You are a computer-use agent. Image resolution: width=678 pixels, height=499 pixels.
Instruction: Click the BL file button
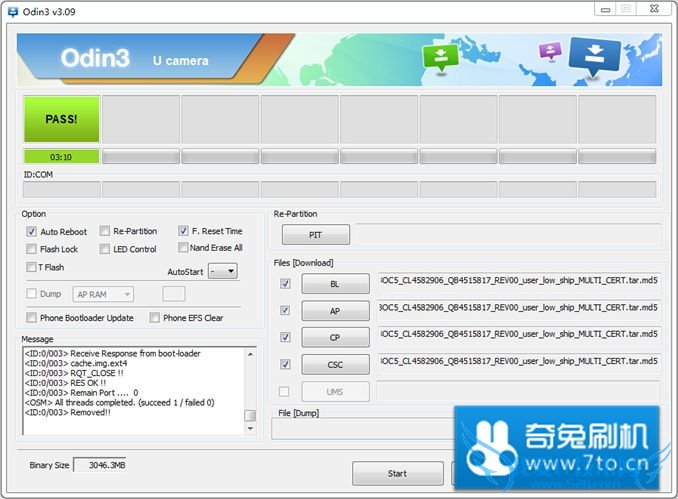click(336, 284)
